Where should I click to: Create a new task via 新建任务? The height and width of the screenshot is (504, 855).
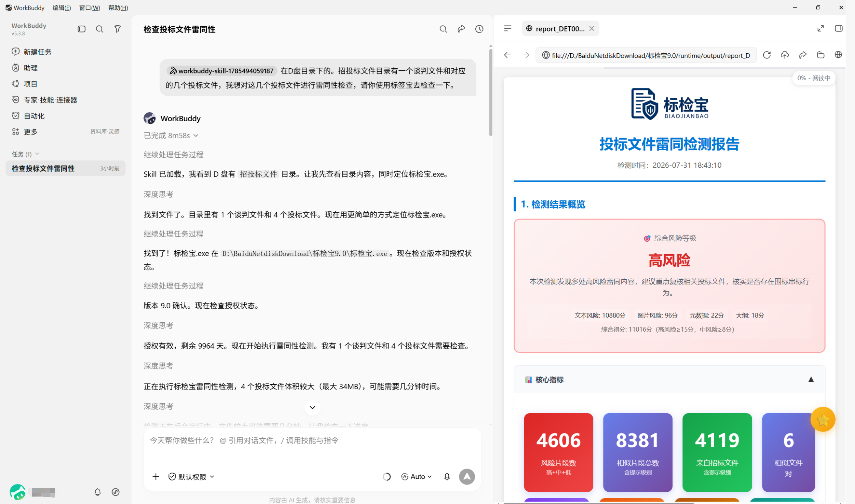(31, 52)
